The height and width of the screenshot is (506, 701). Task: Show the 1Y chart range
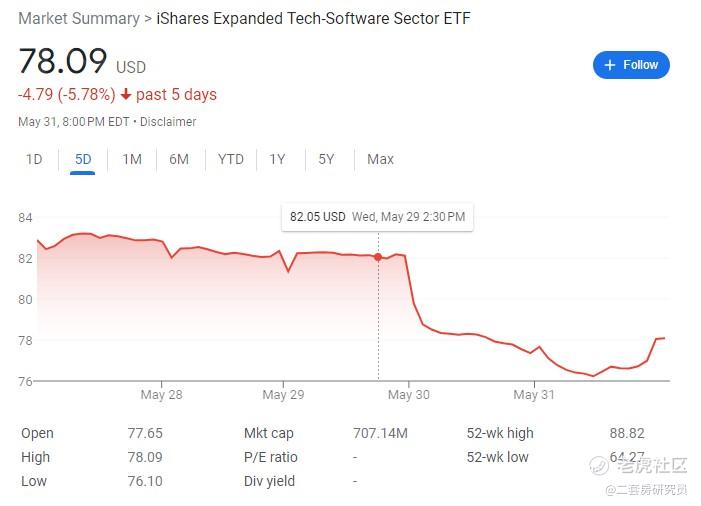(x=277, y=159)
